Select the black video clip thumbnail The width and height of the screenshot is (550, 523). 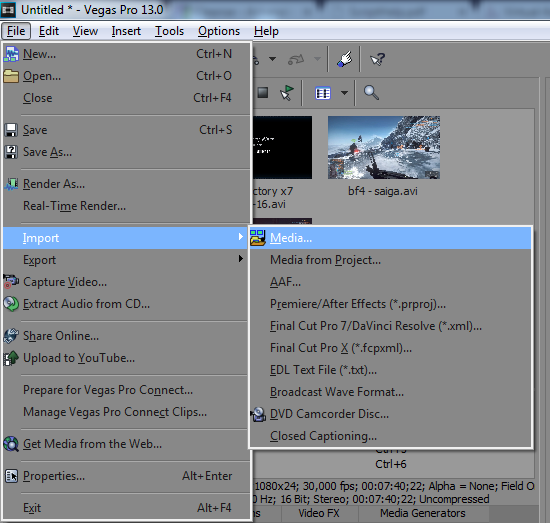[x=282, y=148]
